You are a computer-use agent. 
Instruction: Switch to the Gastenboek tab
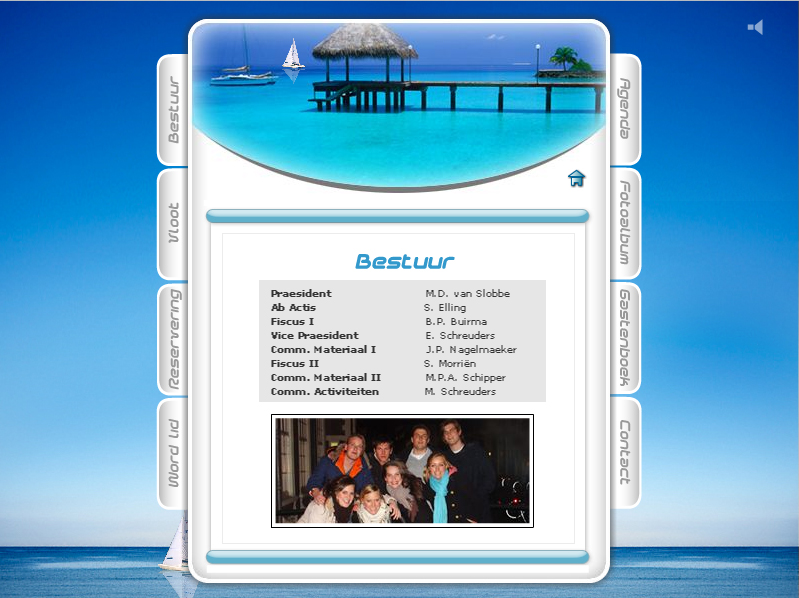(x=625, y=338)
